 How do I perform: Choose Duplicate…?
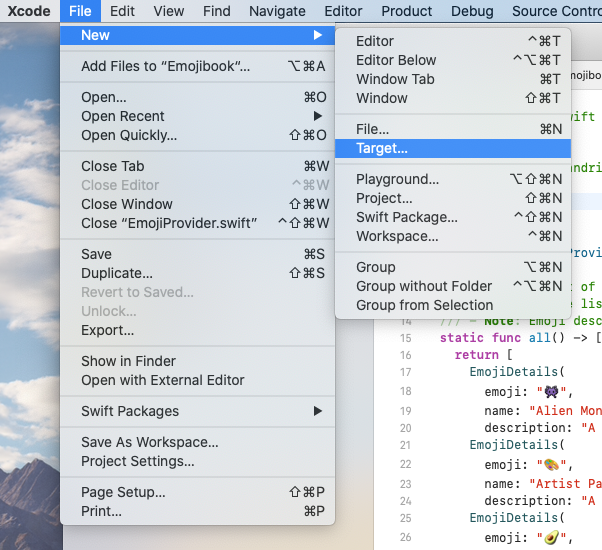tap(198, 273)
